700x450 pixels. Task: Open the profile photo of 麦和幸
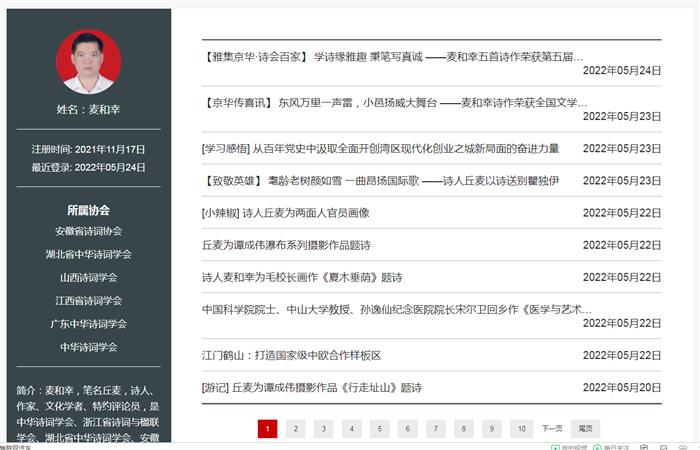pyautogui.click(x=88, y=61)
